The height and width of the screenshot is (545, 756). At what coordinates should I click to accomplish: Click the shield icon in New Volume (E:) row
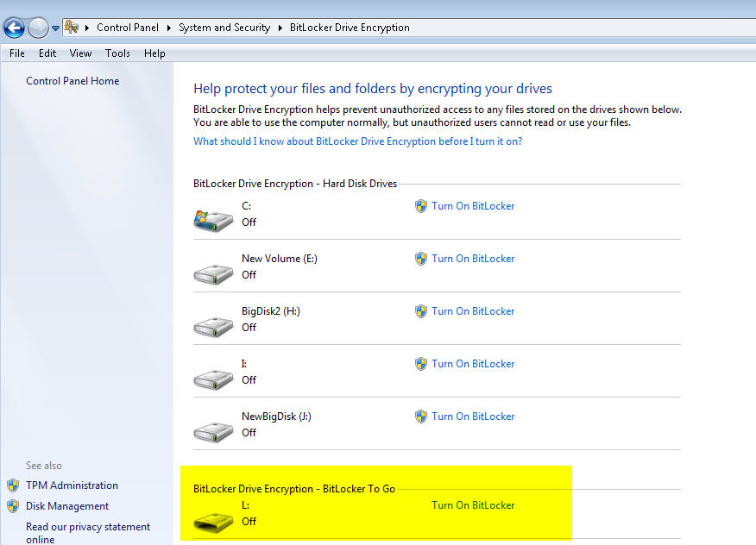pyautogui.click(x=421, y=259)
